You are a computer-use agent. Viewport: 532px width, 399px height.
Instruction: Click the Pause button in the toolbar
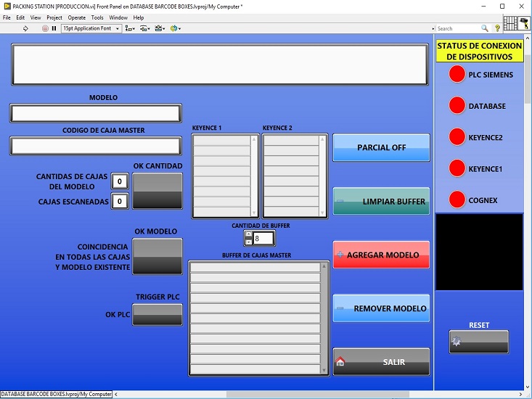[x=54, y=28]
